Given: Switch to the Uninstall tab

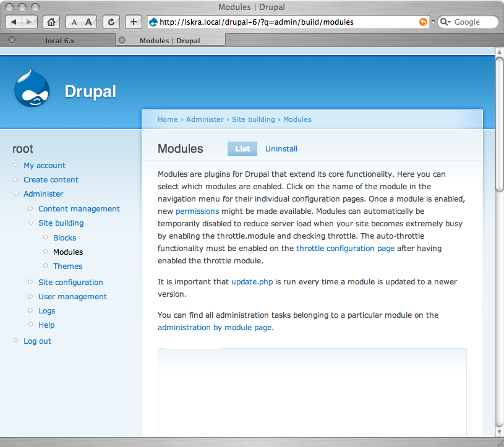Looking at the screenshot, I should click(281, 149).
